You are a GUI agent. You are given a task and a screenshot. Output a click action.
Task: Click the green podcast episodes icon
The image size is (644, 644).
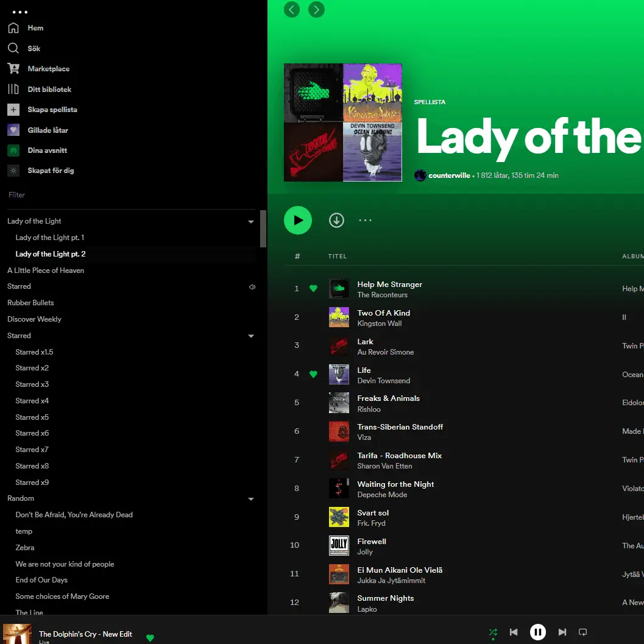point(13,150)
